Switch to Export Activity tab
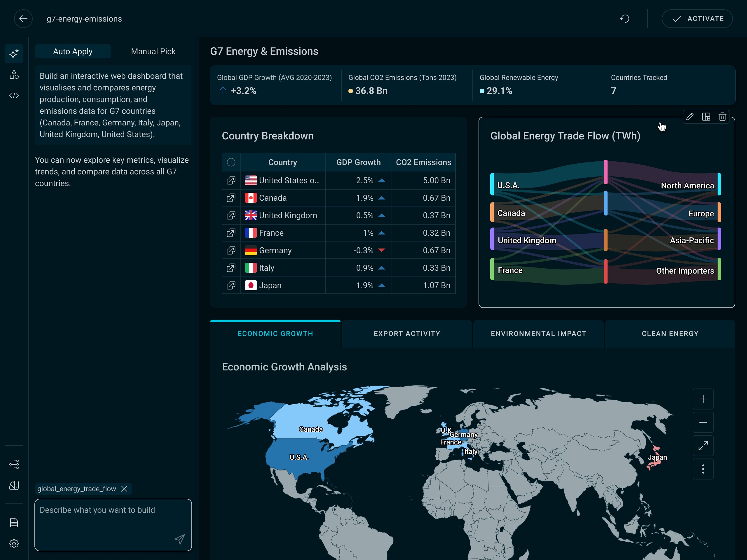The width and height of the screenshot is (747, 560). [x=406, y=333]
